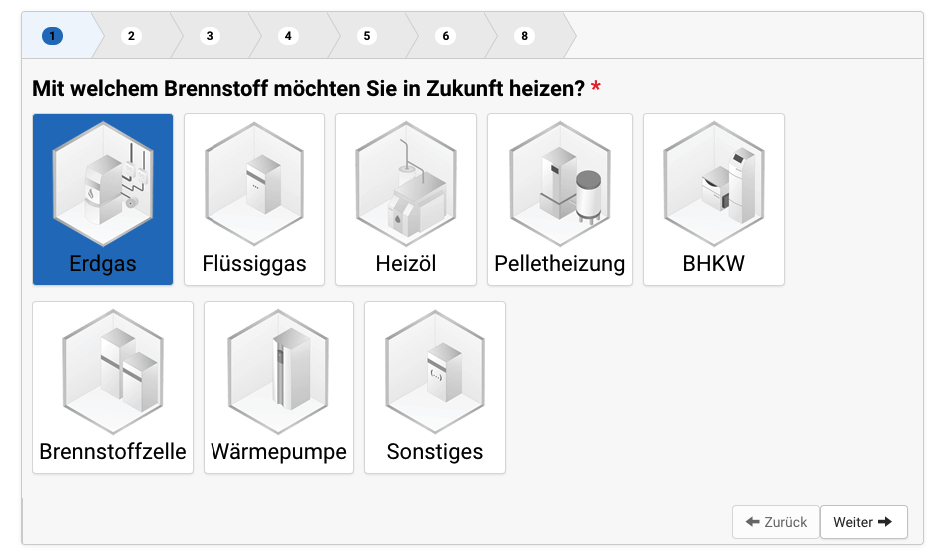This screenshot has height=560, width=940.
Task: Click the Weiter button
Action: click(x=863, y=522)
